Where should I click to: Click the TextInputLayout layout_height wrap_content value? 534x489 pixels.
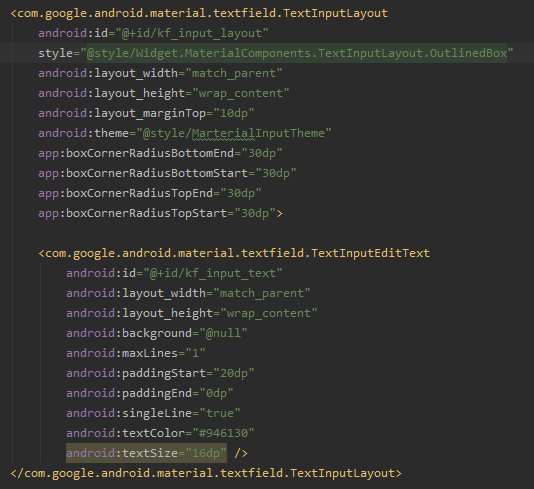(241, 93)
